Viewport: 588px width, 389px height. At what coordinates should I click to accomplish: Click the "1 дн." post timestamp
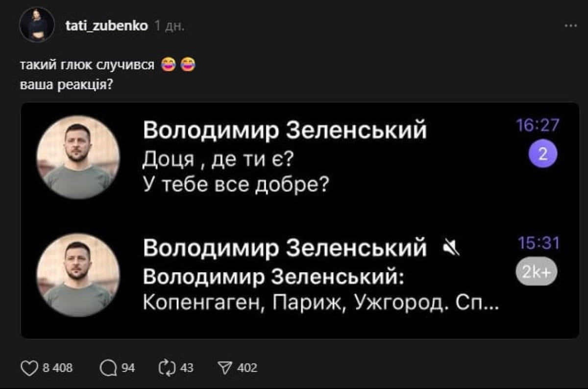pyautogui.click(x=169, y=26)
